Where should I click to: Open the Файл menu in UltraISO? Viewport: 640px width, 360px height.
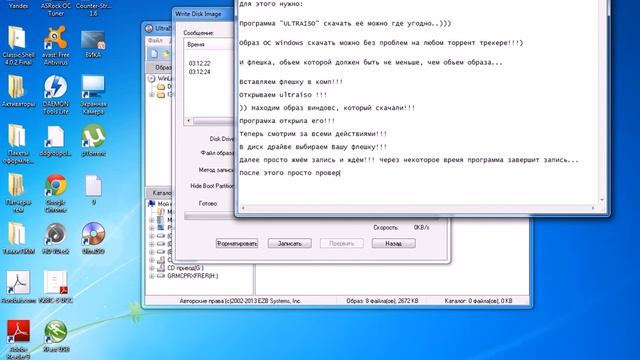pos(155,40)
